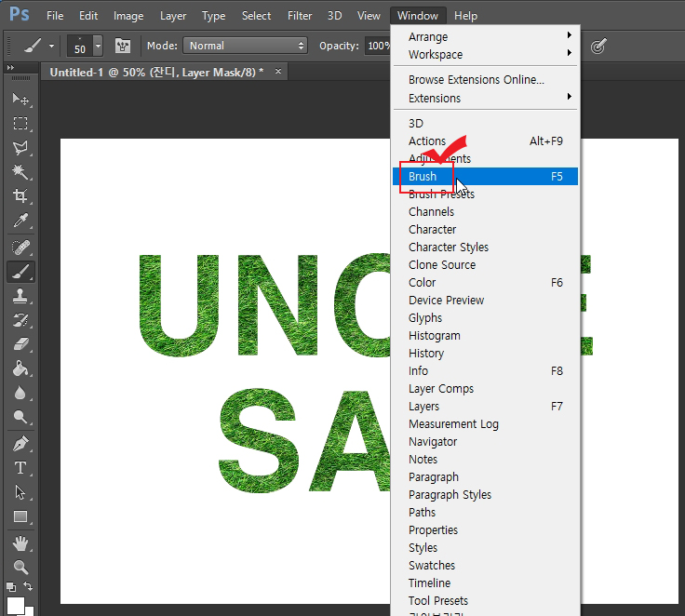Choose Layers panel F7
Screen dimensions: 685x616
pos(486,407)
